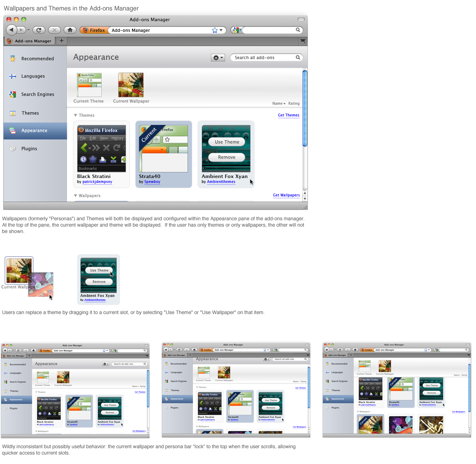
Task: Open a new tab with the plus button in the large top window
Action: pos(62,41)
